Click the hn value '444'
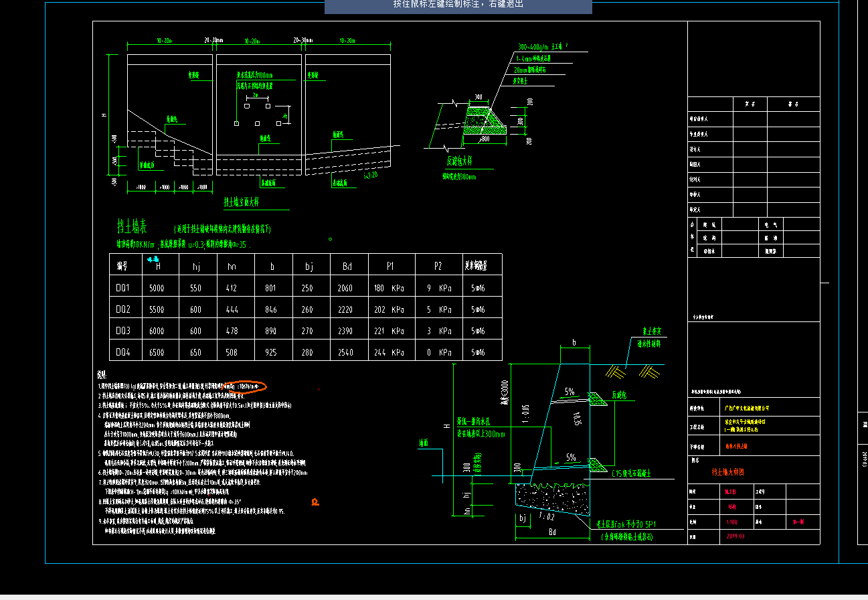The width and height of the screenshot is (868, 600). point(232,310)
